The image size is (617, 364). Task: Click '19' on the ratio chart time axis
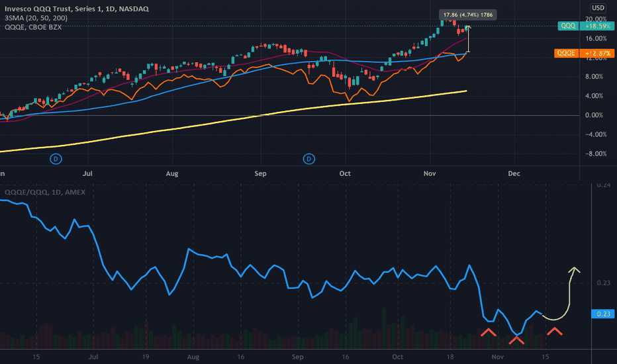click(145, 357)
